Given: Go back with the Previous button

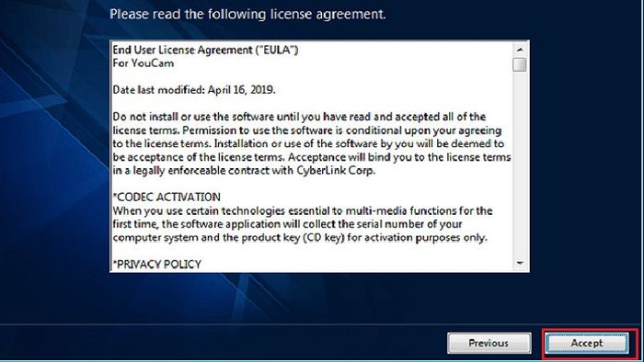Looking at the screenshot, I should [489, 343].
